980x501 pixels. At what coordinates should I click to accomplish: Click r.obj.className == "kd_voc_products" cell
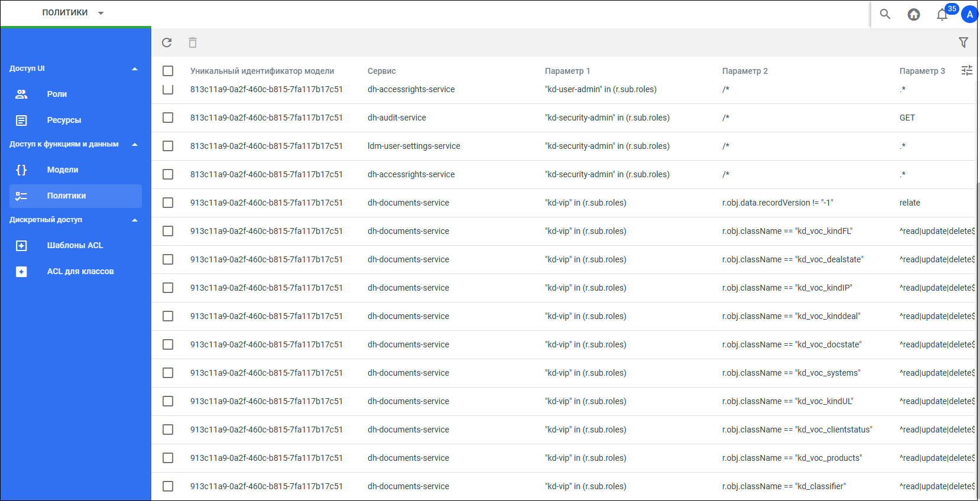tap(791, 458)
